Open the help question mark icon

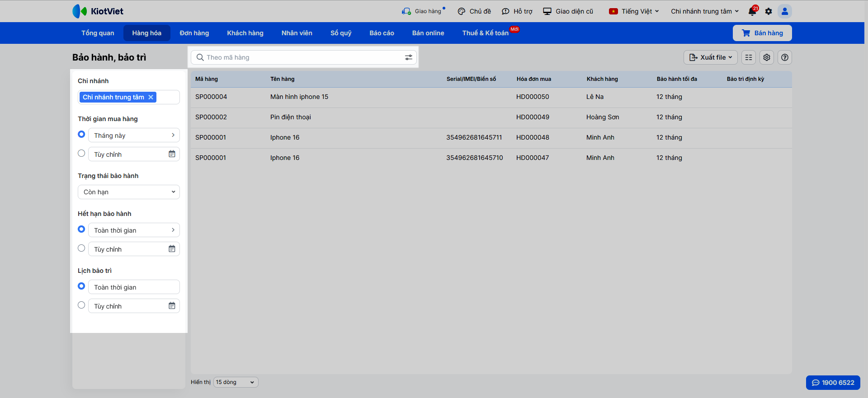pos(785,57)
